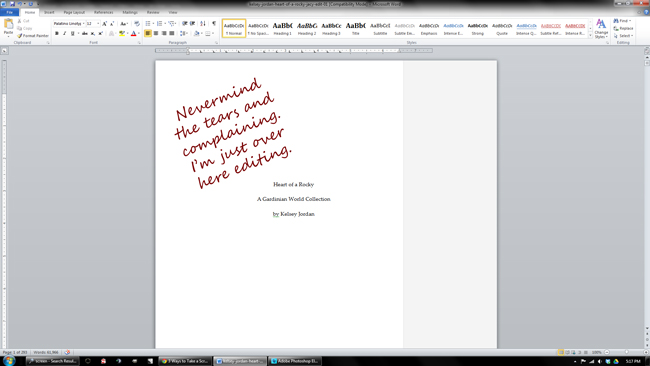The width and height of the screenshot is (650, 366).
Task: Click the Borders icon
Action: tap(208, 33)
